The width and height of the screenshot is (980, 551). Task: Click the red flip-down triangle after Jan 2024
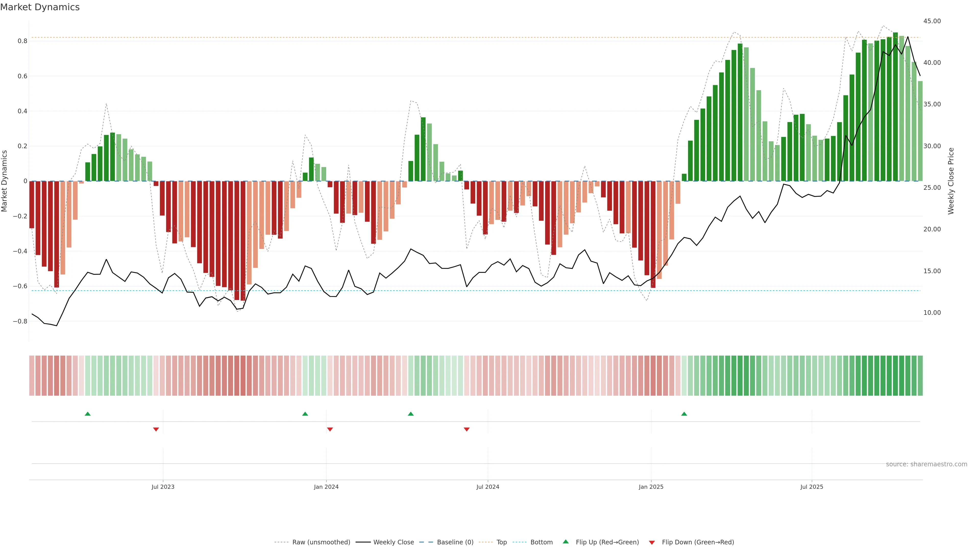[330, 429]
